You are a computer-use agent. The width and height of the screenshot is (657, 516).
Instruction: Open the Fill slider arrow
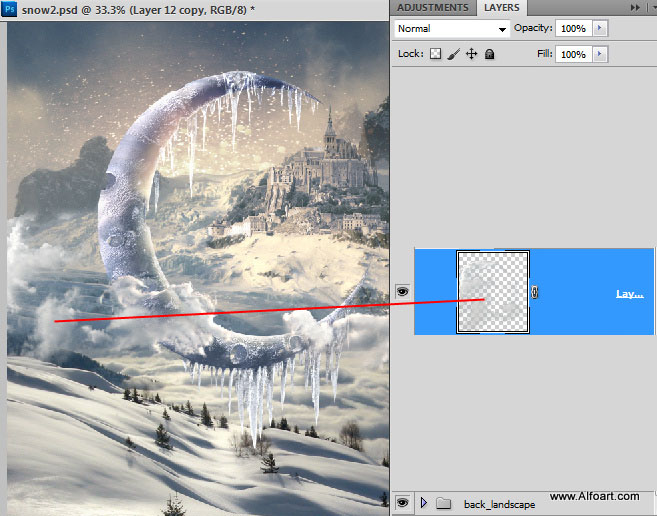point(600,54)
